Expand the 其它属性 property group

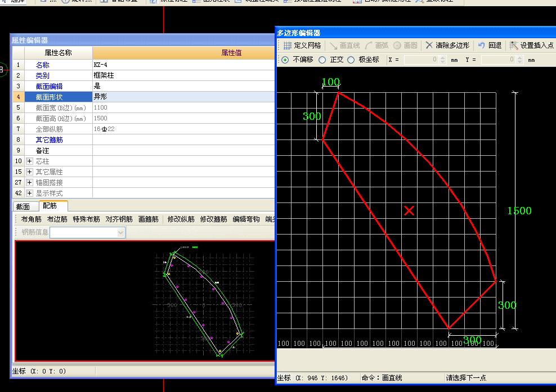pyautogui.click(x=29, y=172)
